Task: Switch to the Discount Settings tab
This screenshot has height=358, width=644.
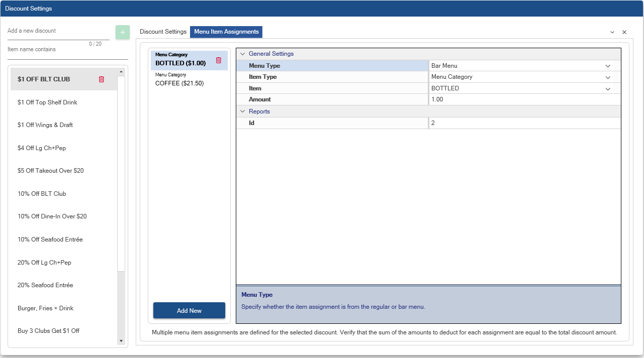Action: tap(163, 32)
